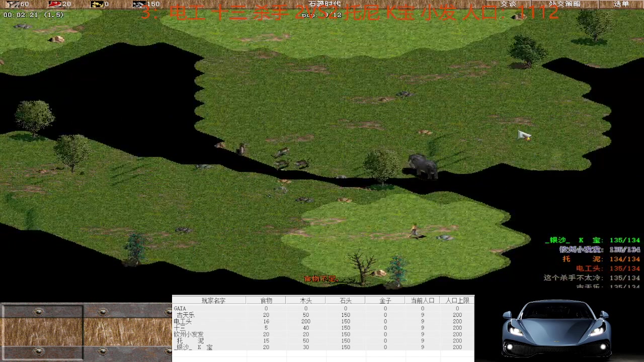Screen dimensions: 644x362
Task: Click the 钦州小发发 score line
Action: pos(600,249)
